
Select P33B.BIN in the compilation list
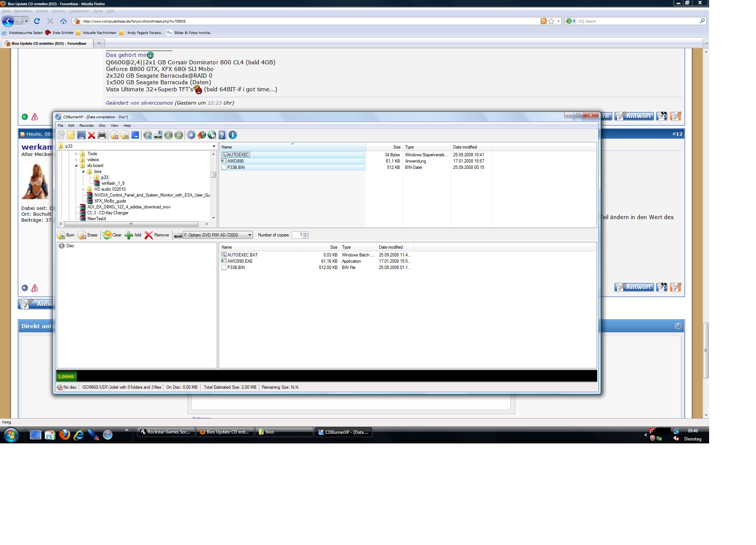pos(236,268)
